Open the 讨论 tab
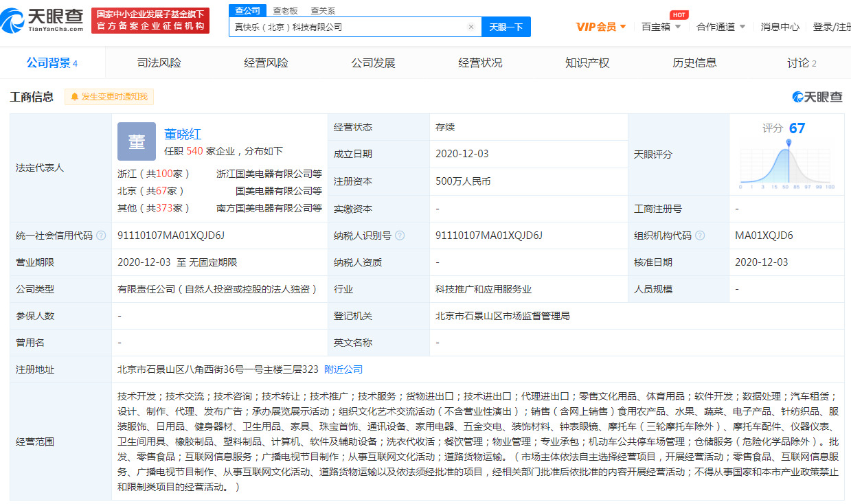 point(802,63)
